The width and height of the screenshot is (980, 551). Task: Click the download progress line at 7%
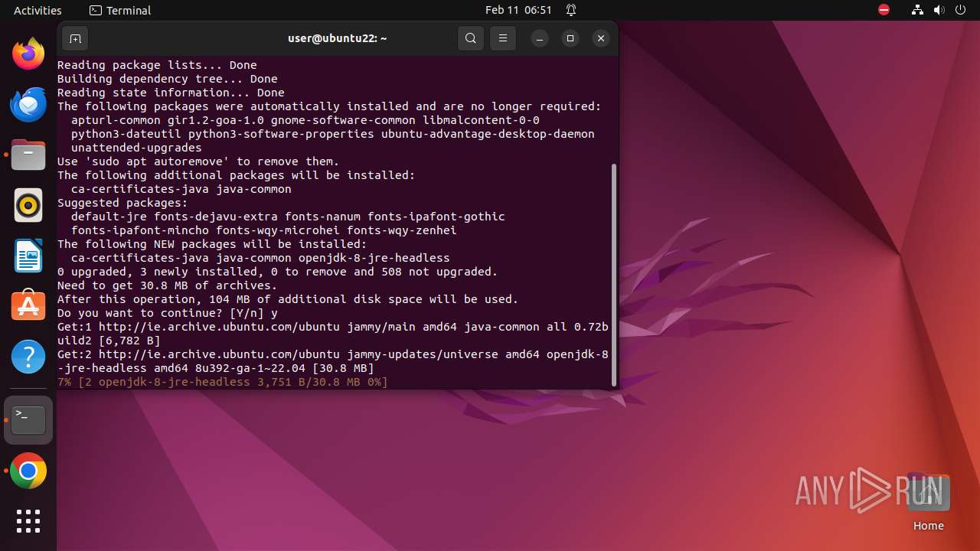coord(223,382)
